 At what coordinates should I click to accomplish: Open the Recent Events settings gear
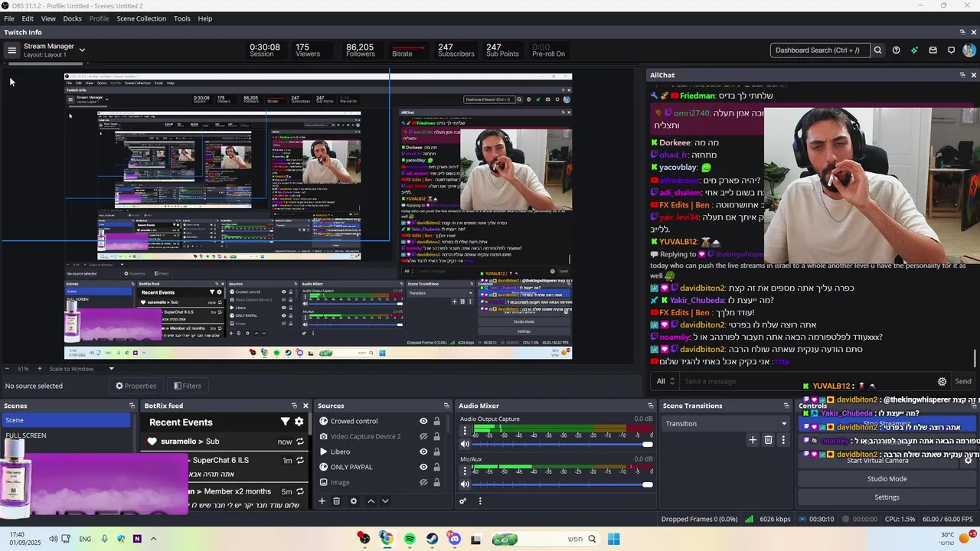tap(299, 422)
